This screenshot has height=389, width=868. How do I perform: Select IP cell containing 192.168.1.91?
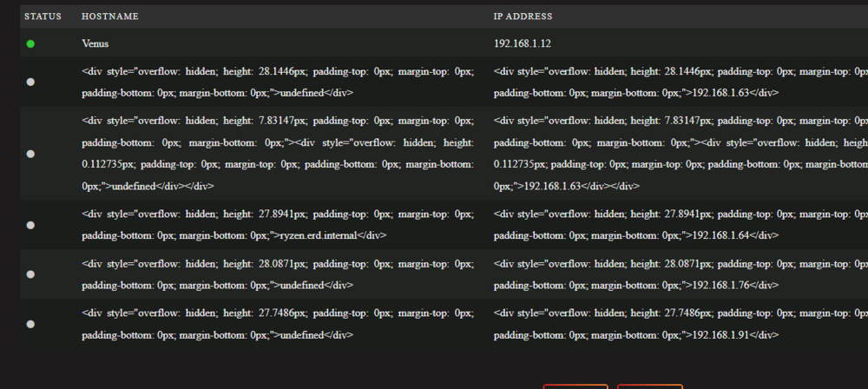tap(679, 324)
